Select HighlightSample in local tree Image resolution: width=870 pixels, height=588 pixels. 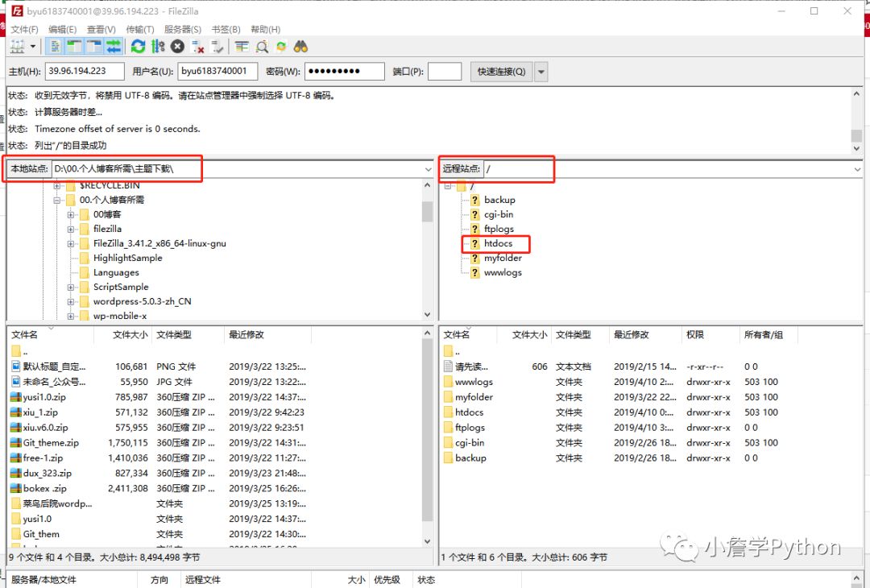[x=127, y=258]
